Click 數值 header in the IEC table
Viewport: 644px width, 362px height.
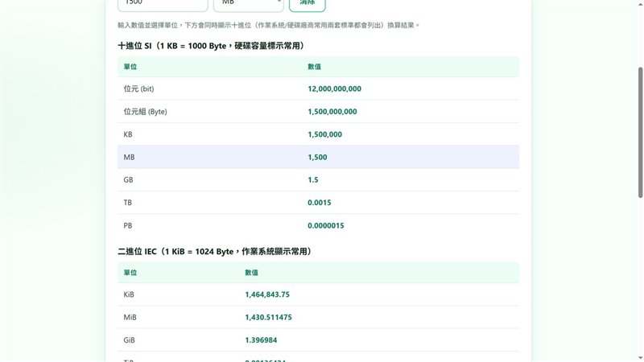coord(251,273)
